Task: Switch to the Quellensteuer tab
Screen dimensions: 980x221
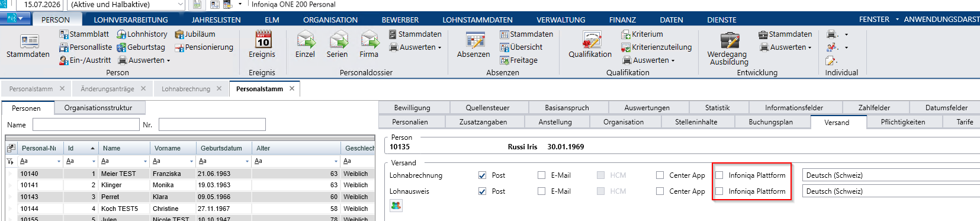Action: coord(487,108)
